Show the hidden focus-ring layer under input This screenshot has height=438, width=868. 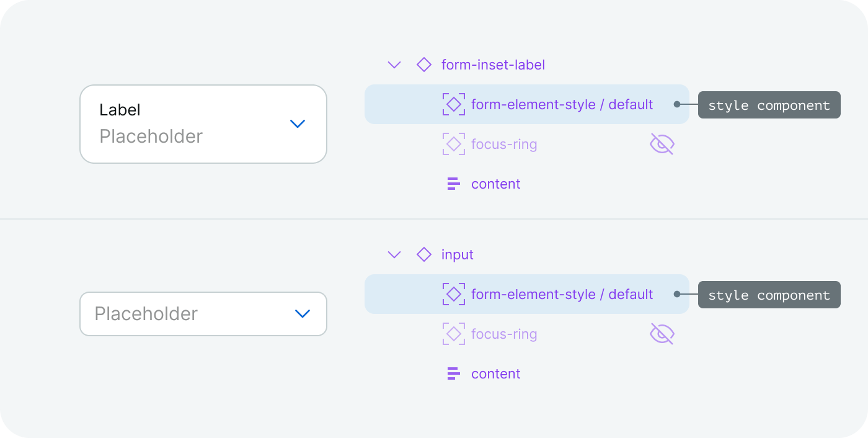(662, 334)
